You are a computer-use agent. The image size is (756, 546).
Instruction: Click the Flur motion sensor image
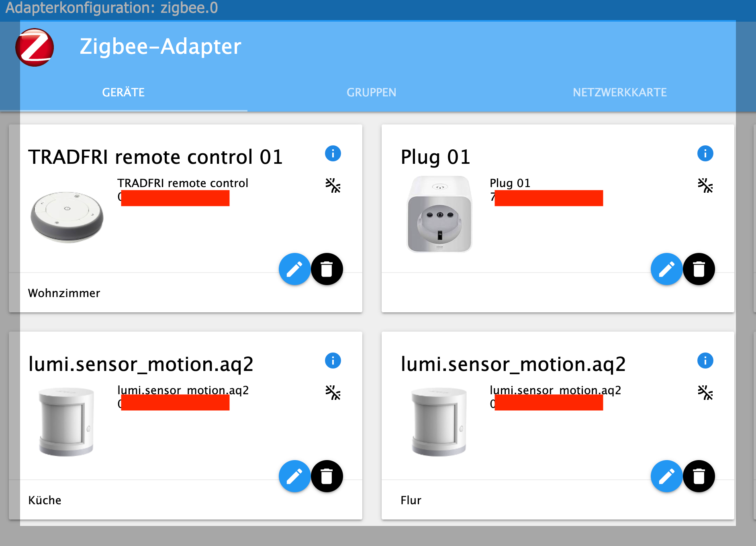pos(439,422)
